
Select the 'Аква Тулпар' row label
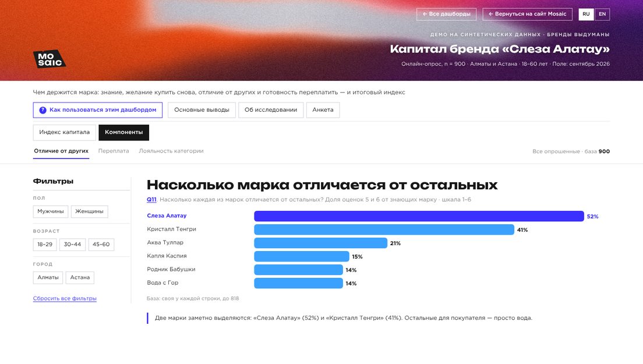tap(165, 243)
